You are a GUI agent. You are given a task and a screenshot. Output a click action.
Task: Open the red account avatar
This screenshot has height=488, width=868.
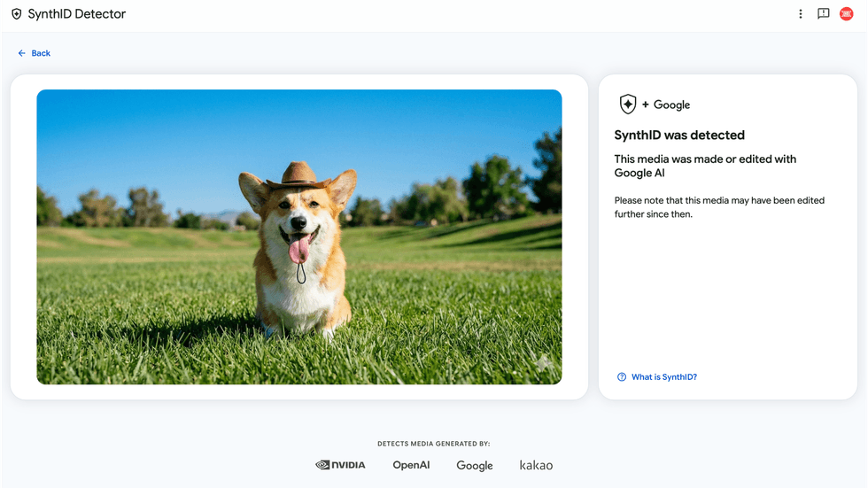click(x=847, y=14)
